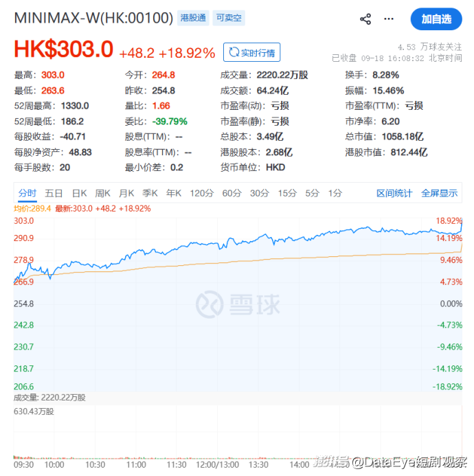Switch to the 60分 interval tab
This screenshot has width=474, height=476.
pyautogui.click(x=232, y=193)
